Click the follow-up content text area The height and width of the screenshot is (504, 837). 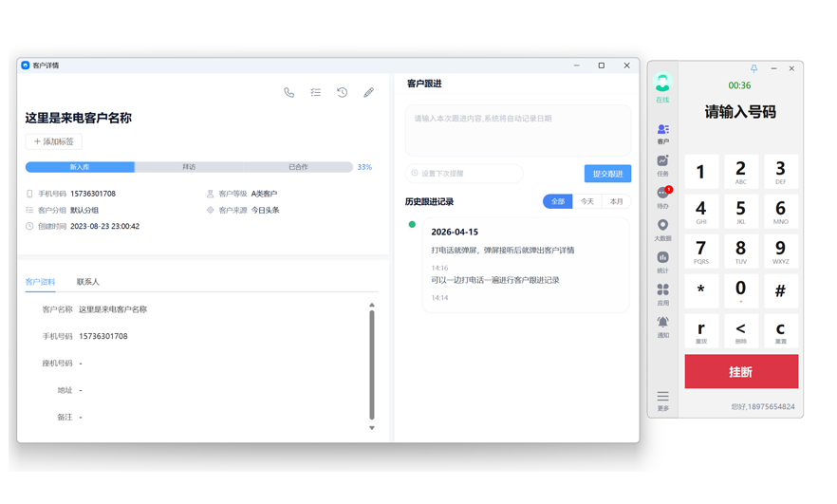coord(518,130)
